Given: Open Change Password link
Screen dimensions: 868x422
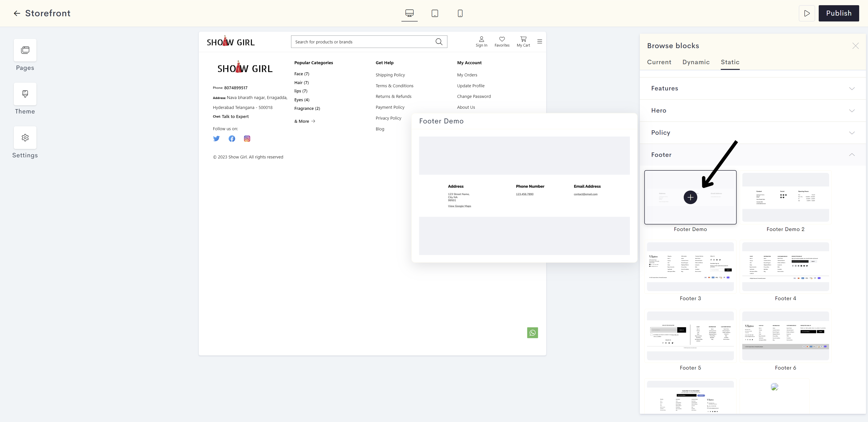Looking at the screenshot, I should coord(474,96).
